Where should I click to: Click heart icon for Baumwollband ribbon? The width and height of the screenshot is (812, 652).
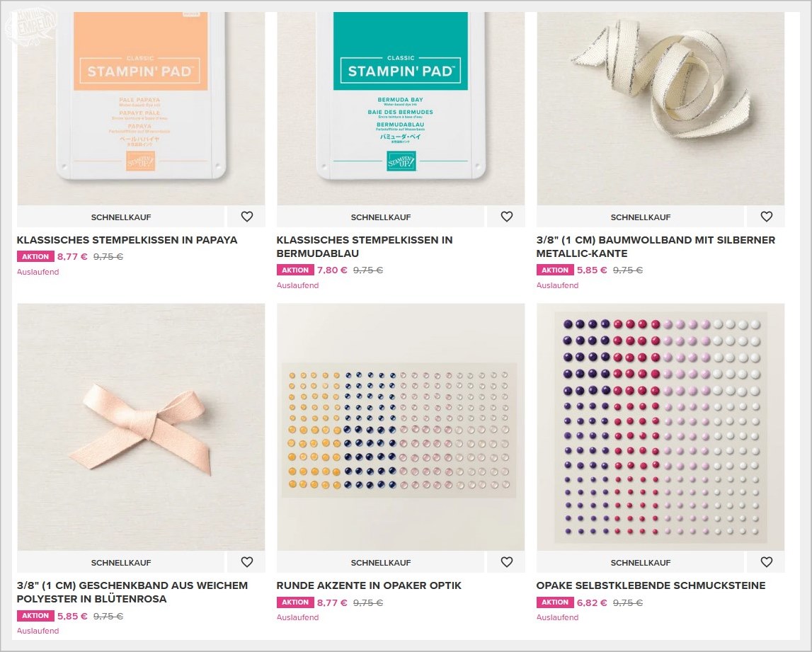point(767,217)
